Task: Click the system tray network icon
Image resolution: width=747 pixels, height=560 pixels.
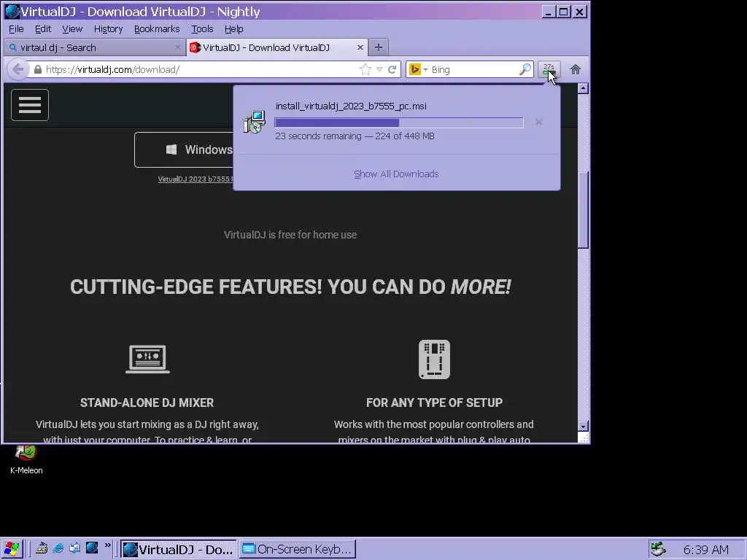Action: (x=658, y=549)
